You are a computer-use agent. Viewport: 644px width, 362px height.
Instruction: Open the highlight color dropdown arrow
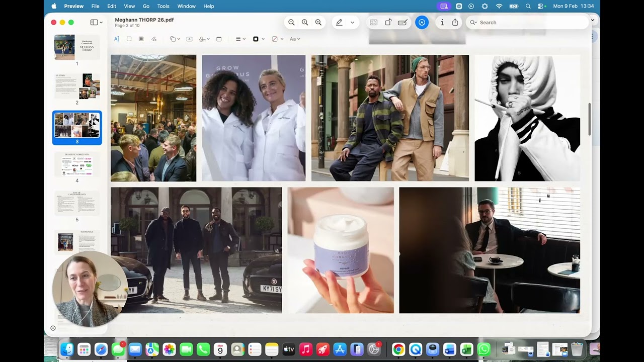pos(352,22)
